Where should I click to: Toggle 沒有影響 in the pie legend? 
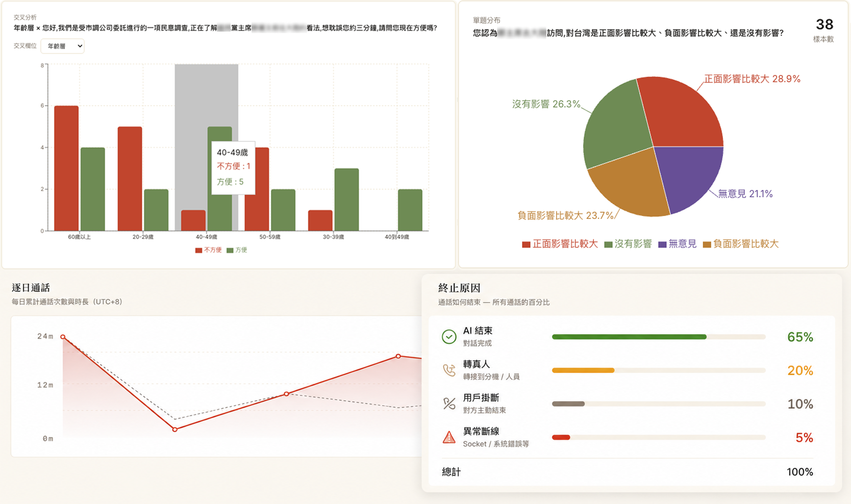(x=628, y=244)
